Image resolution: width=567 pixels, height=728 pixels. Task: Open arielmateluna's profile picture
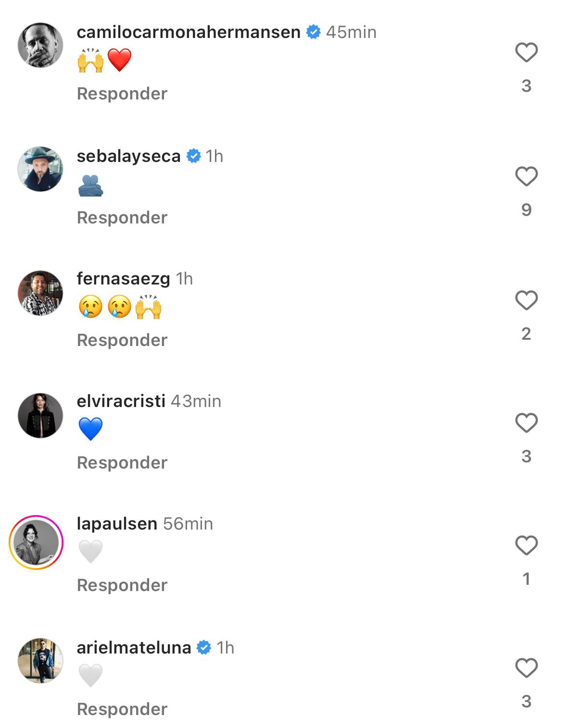pyautogui.click(x=40, y=661)
